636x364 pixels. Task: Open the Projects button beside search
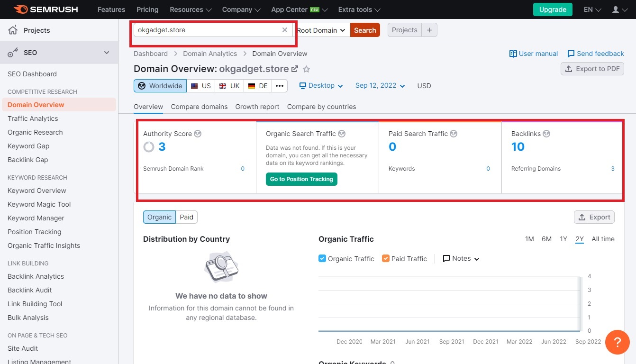point(405,30)
